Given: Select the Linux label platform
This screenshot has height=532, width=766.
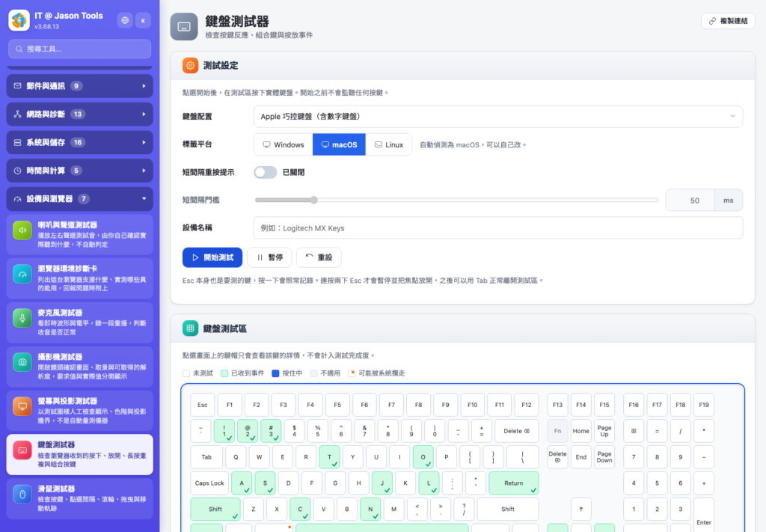Looking at the screenshot, I should [x=389, y=144].
